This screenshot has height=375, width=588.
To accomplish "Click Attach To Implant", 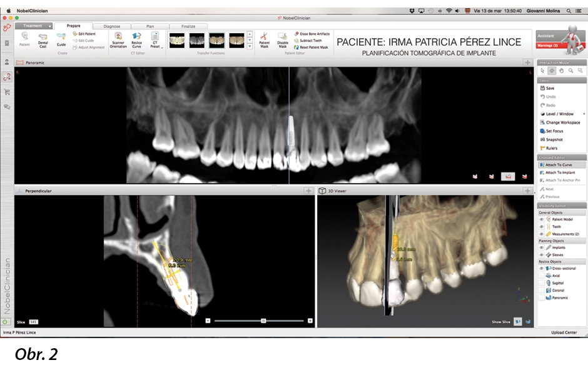I will click(x=557, y=172).
